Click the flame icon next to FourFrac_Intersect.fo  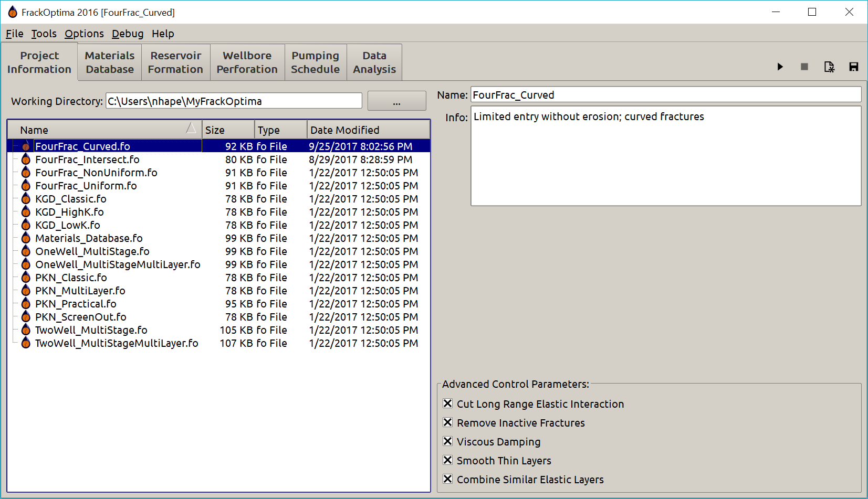26,159
